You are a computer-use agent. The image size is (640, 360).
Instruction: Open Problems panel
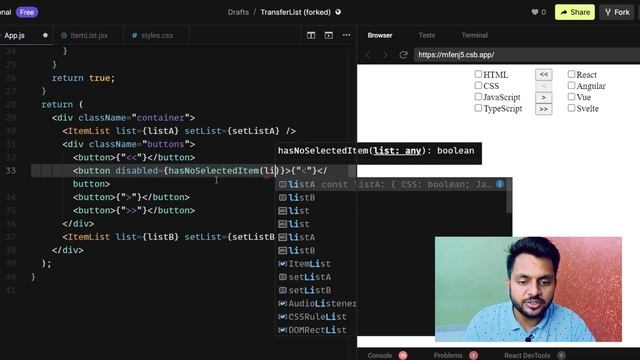(x=448, y=356)
